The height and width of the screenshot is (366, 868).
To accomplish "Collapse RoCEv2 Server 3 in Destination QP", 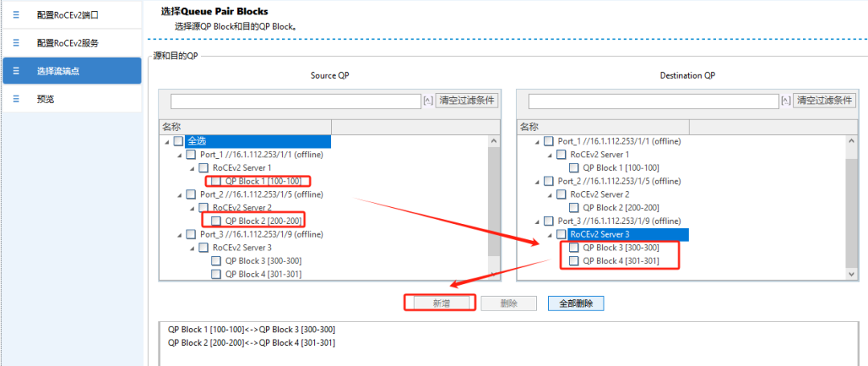I will [x=551, y=235].
